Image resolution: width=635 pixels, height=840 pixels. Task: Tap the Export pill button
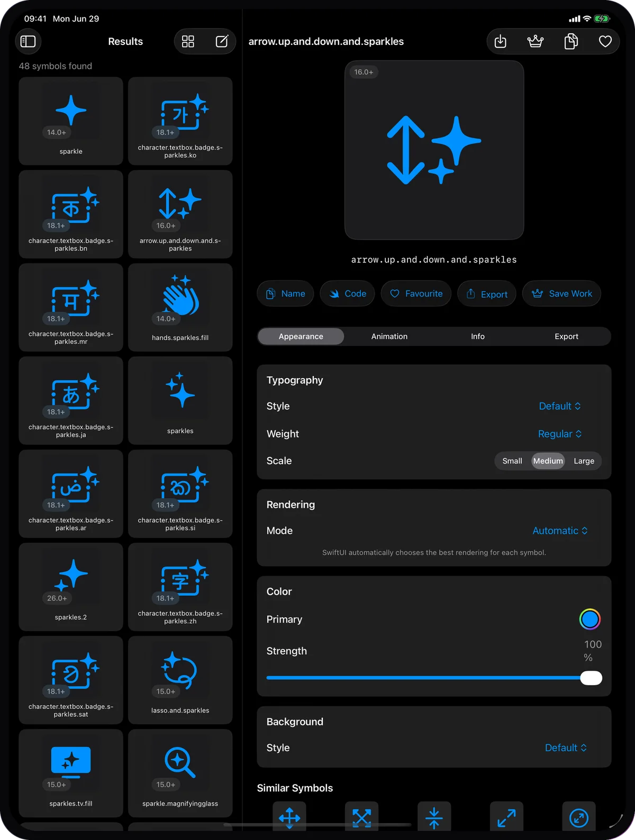point(487,294)
